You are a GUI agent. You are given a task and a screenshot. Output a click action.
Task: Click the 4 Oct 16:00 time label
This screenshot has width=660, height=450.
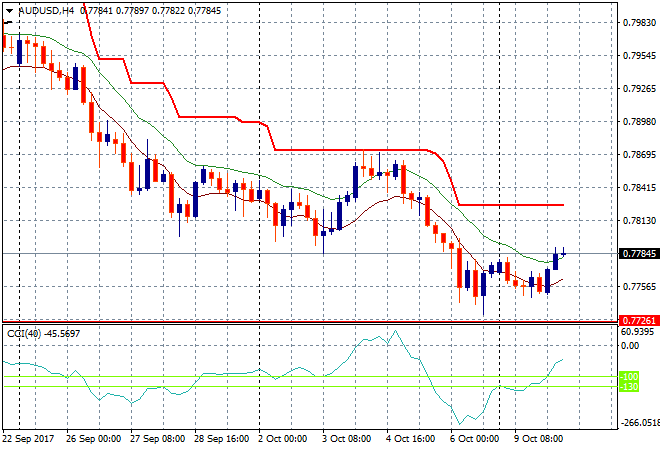tap(410, 439)
